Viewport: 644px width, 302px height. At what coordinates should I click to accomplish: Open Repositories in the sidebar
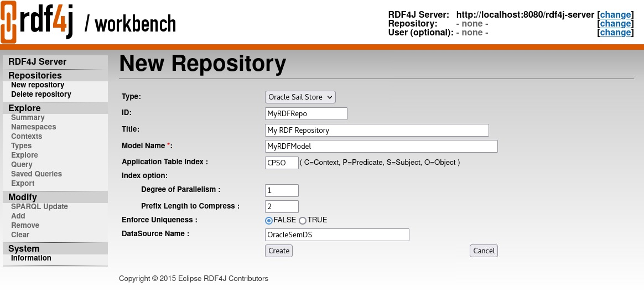(x=35, y=75)
